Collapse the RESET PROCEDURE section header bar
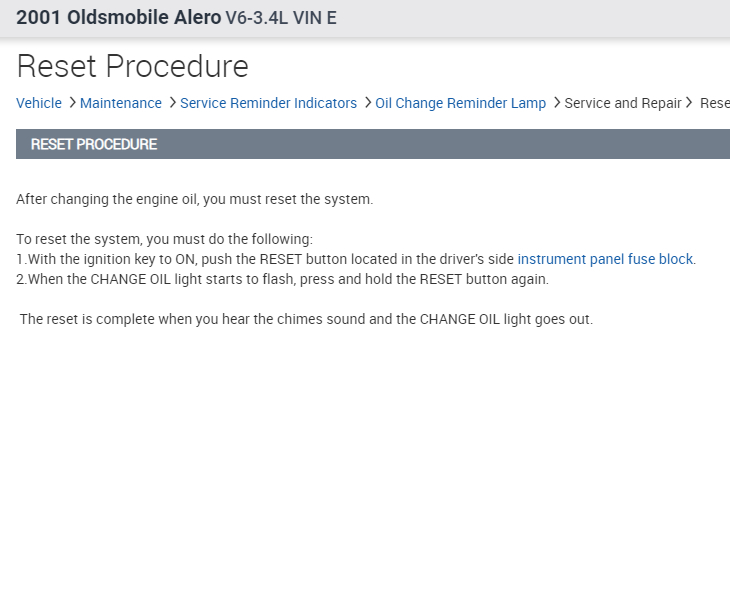730x597 pixels. tap(372, 144)
